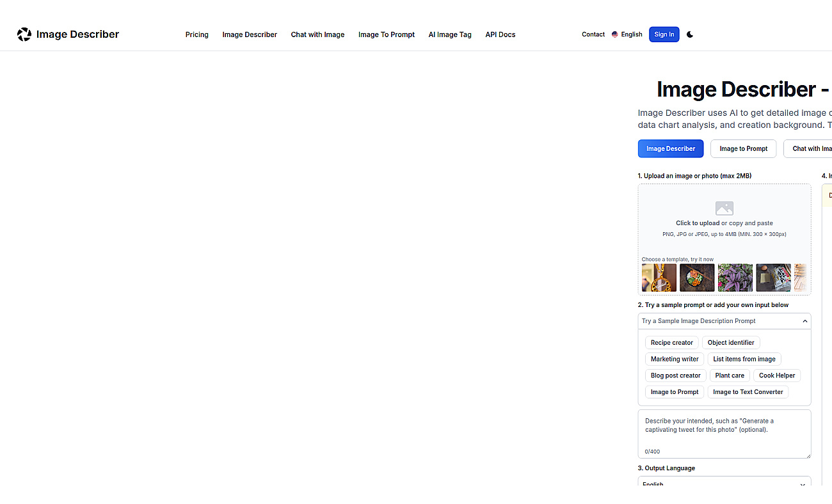The height and width of the screenshot is (504, 832).
Task: Open Chat with Image in navigation bar
Action: tap(317, 35)
